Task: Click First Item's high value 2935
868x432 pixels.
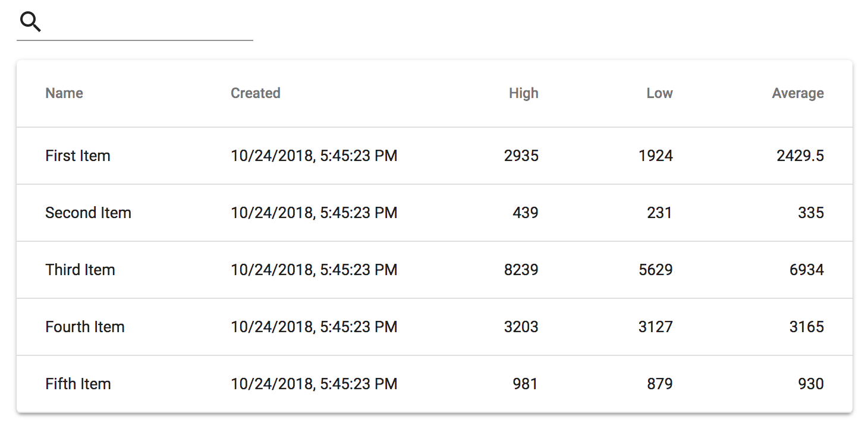Action: [521, 156]
